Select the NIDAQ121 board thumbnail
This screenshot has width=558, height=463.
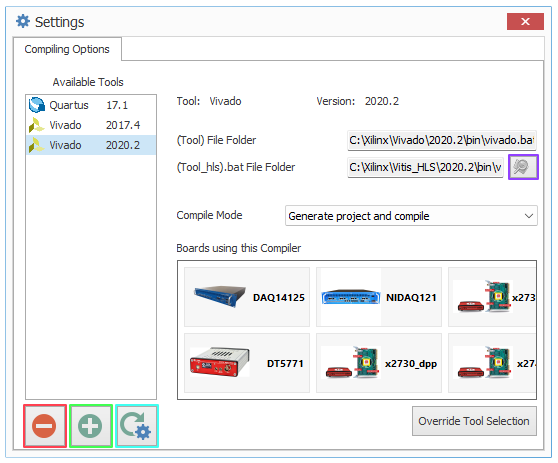click(x=379, y=297)
